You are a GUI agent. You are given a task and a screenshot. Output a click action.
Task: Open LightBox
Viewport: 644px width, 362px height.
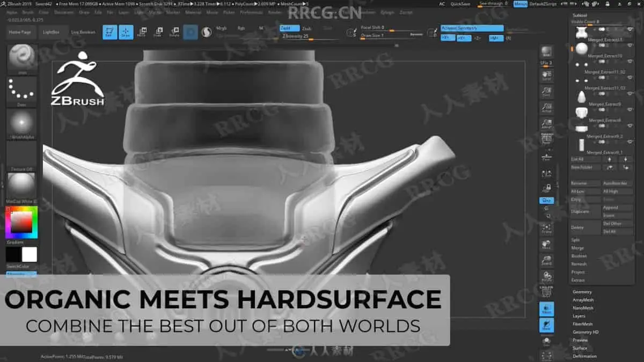pos(53,32)
